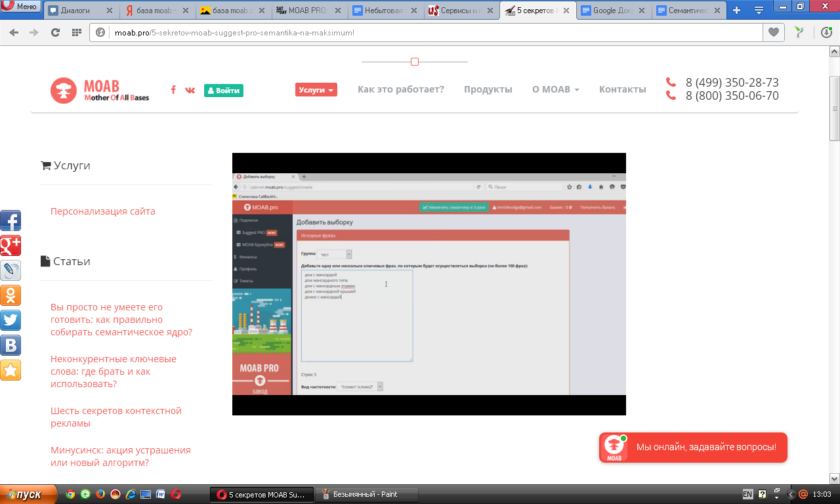Click the star favorites side button

[10, 370]
